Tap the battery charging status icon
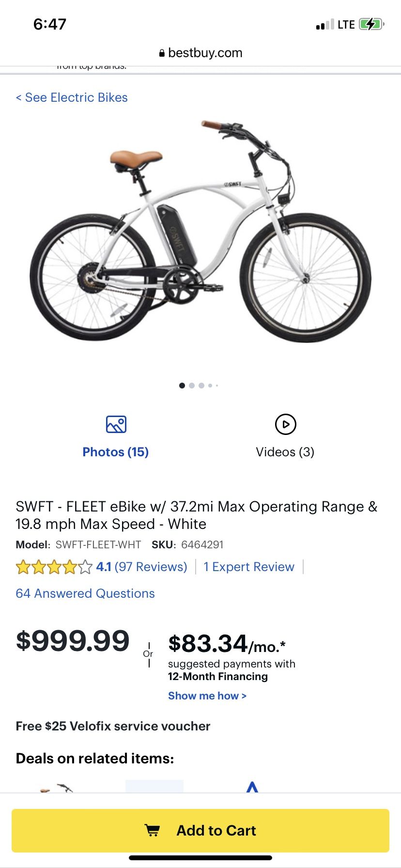The width and height of the screenshot is (401, 868). click(371, 24)
